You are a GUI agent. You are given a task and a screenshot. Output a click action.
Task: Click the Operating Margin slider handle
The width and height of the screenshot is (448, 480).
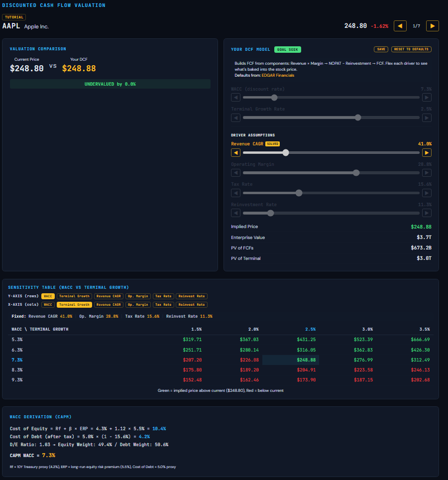[x=356, y=173]
